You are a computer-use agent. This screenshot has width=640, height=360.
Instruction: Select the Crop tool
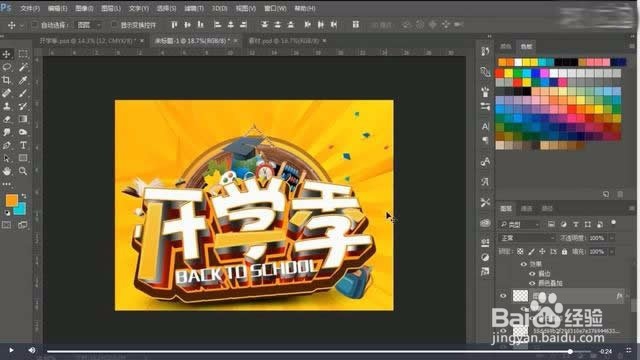point(7,80)
